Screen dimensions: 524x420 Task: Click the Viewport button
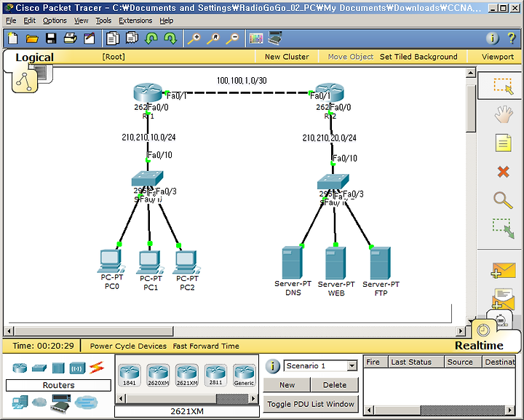click(x=498, y=57)
